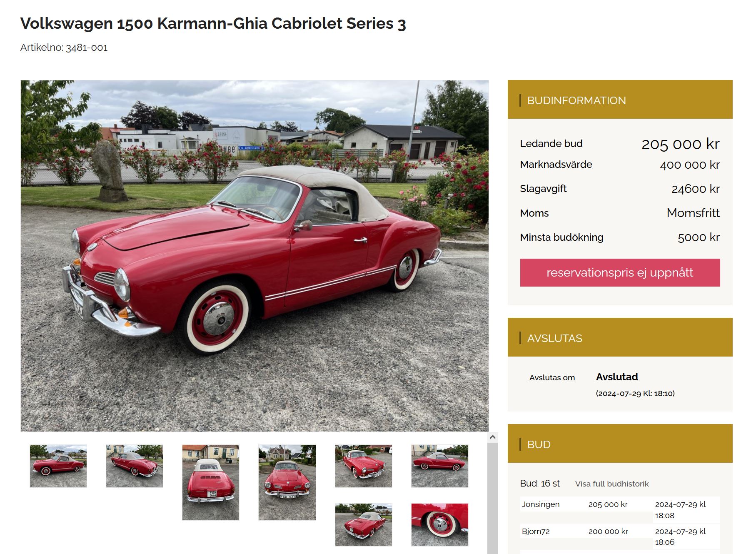Select the front three-quarter thumbnail with chrome bumper
756x554 pixels.
tap(364, 466)
